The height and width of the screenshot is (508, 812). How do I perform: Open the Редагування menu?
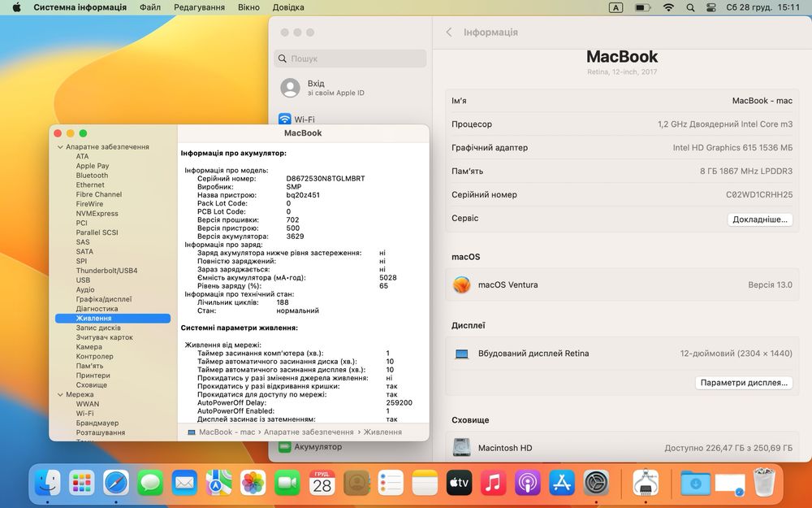(200, 7)
